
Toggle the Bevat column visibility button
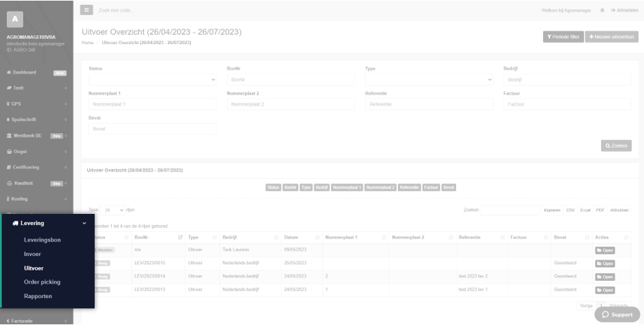click(449, 188)
